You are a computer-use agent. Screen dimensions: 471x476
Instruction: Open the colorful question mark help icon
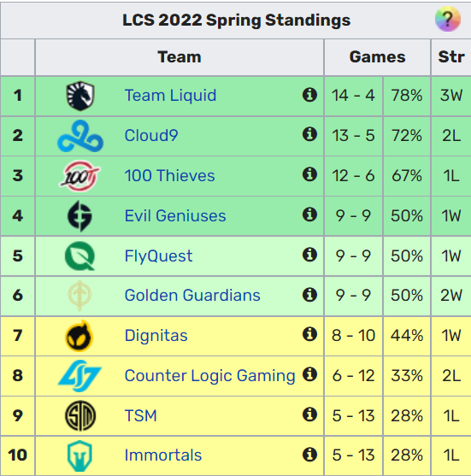(448, 19)
